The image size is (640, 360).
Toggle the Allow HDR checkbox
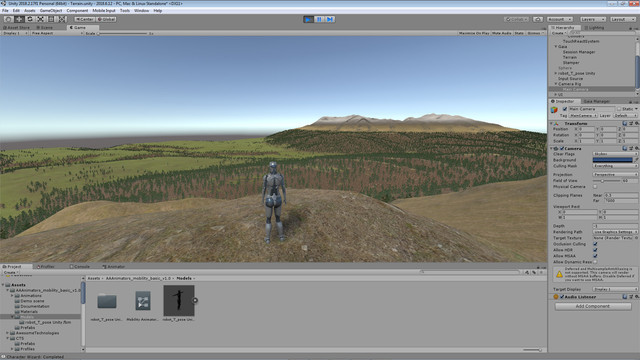[595, 250]
